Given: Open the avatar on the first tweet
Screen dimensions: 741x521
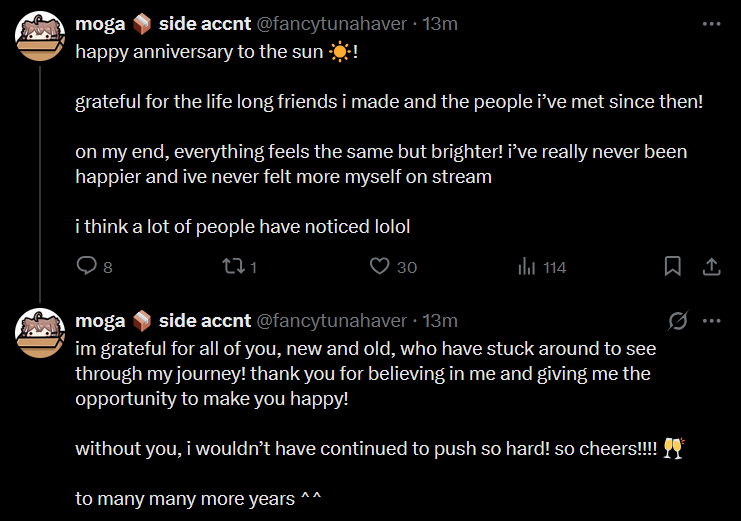Looking at the screenshot, I should [x=40, y=36].
